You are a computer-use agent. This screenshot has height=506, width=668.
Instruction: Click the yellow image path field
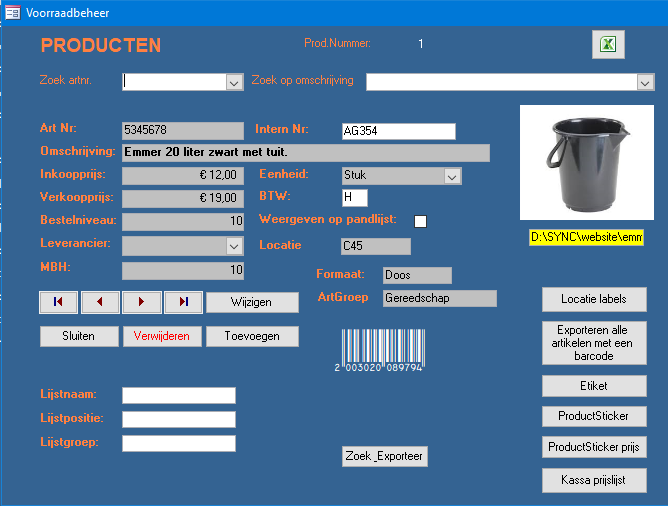point(586,237)
